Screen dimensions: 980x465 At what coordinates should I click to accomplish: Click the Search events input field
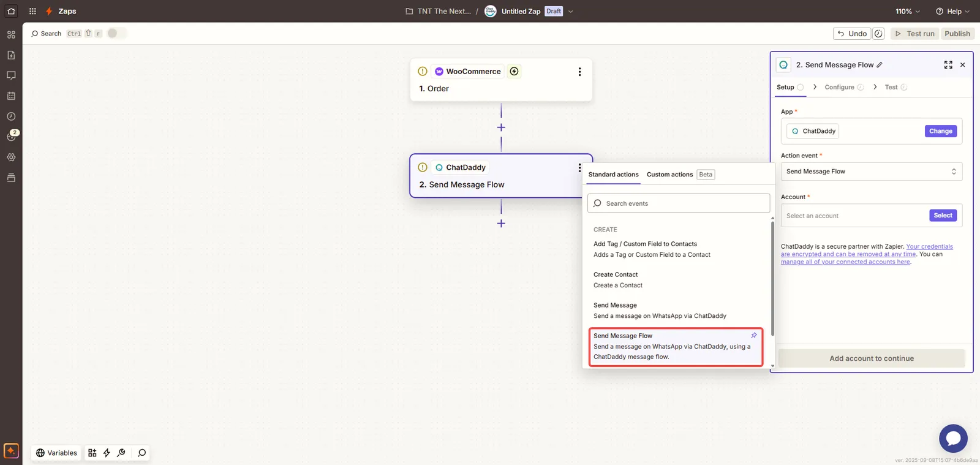click(x=679, y=203)
